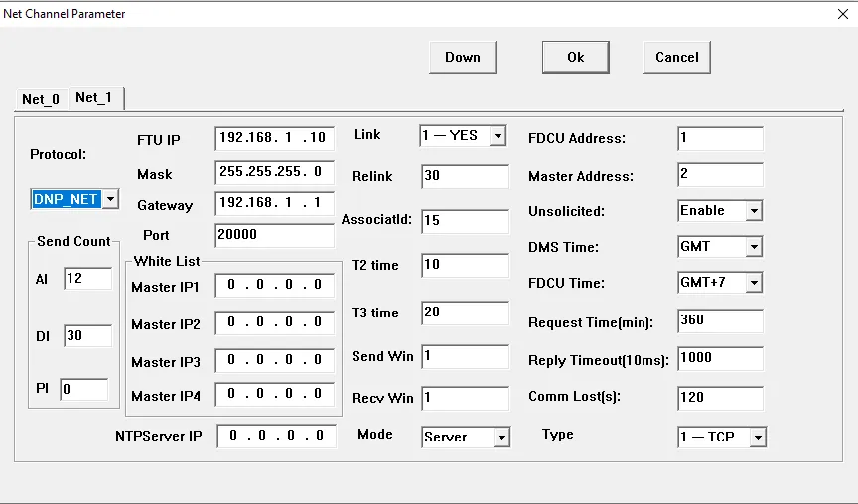This screenshot has height=504, width=858.
Task: Click the "White List" group label
Action: pos(167,261)
